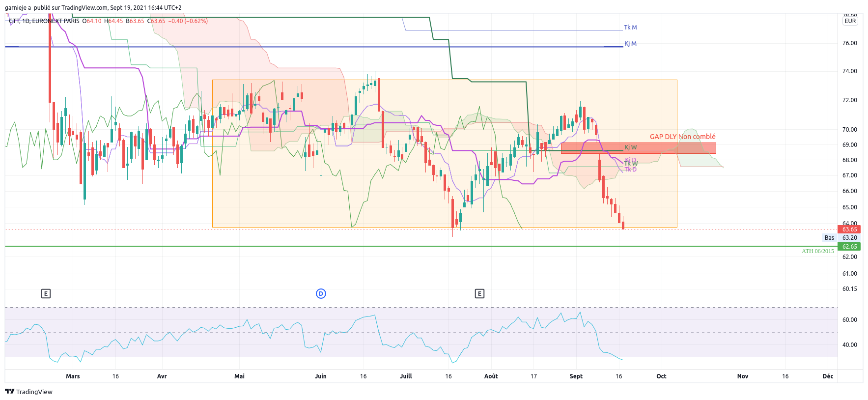
Task: Click the Juill label on time axis
Action: [406, 376]
